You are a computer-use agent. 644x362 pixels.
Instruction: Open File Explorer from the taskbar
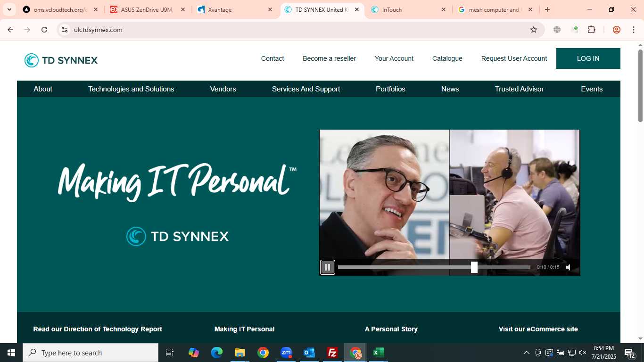coord(240,353)
